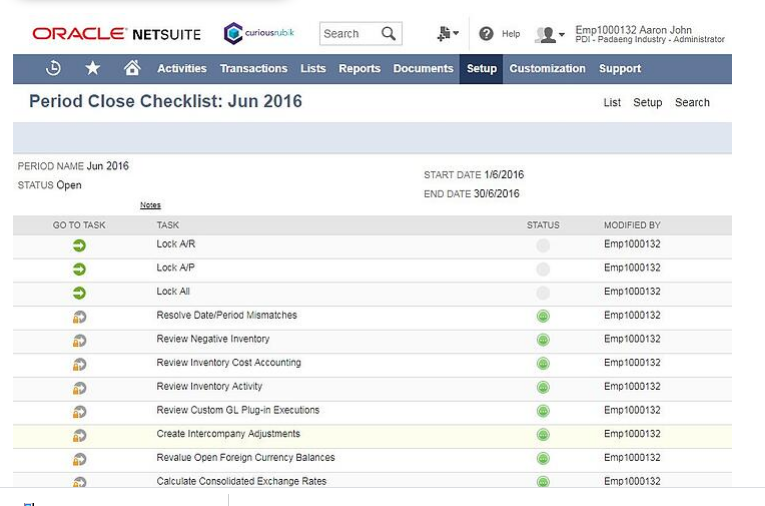Click the search magnifier icon
This screenshot has height=506, width=765.
tap(388, 33)
